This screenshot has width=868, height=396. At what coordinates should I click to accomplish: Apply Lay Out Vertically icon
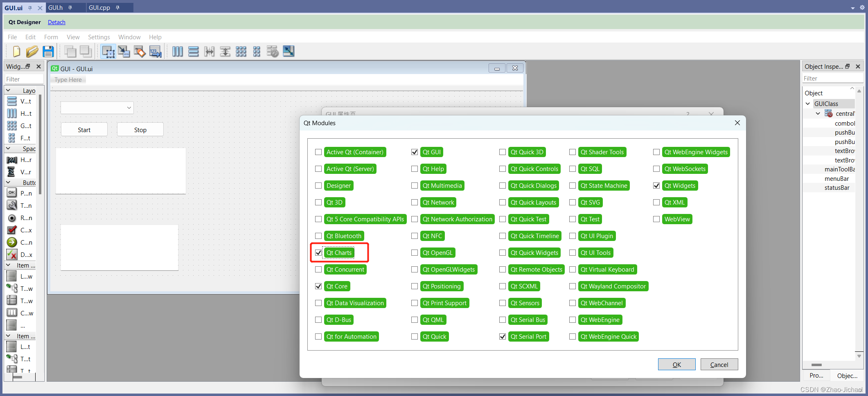pyautogui.click(x=194, y=52)
